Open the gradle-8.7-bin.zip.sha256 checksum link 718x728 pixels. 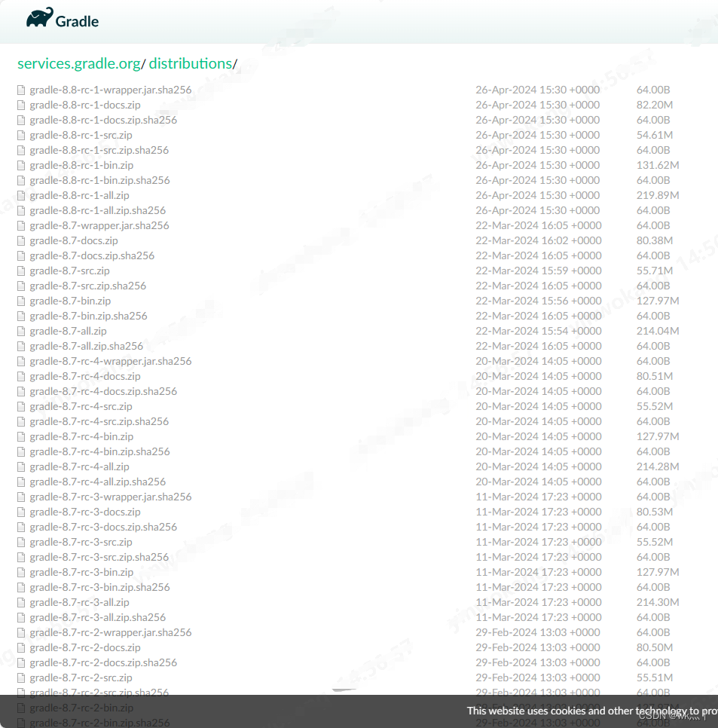tap(88, 316)
